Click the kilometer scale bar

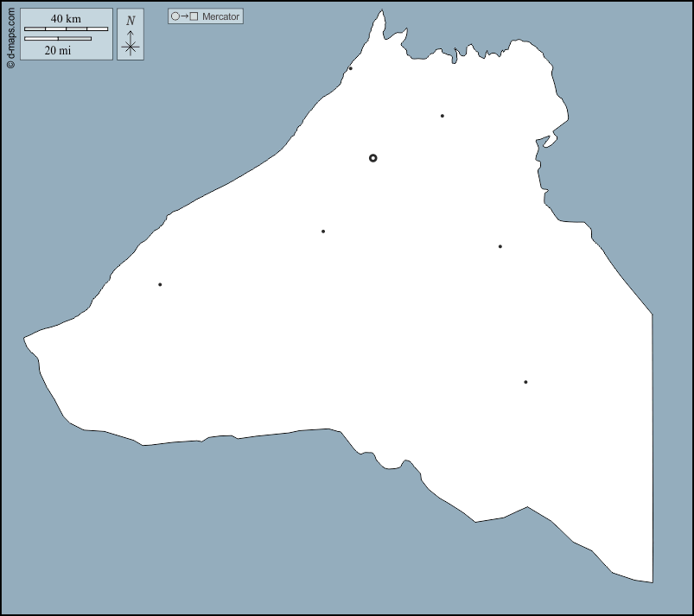click(66, 29)
